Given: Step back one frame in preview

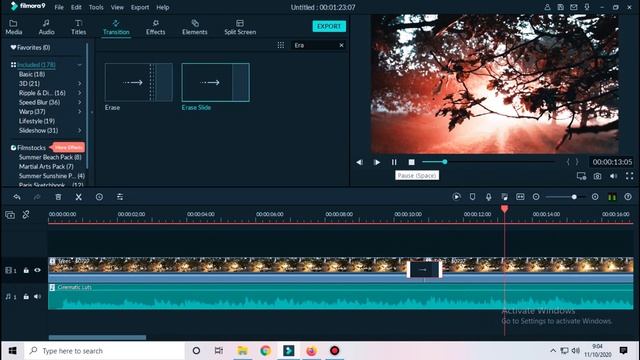Looking at the screenshot, I should click(x=359, y=162).
